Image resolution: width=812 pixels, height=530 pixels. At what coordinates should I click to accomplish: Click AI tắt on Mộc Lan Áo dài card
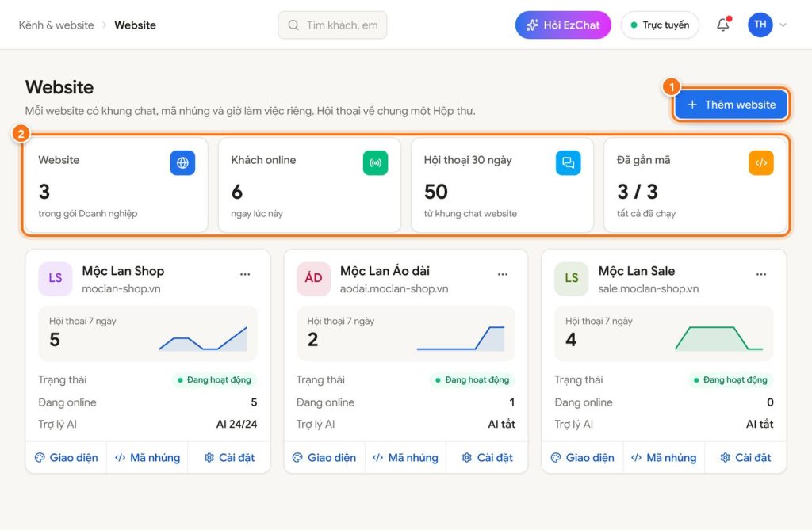pos(501,425)
